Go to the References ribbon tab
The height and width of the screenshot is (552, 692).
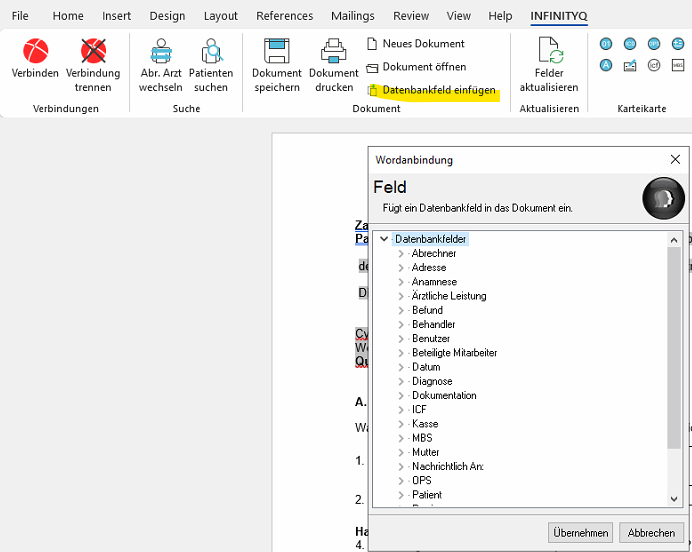285,16
